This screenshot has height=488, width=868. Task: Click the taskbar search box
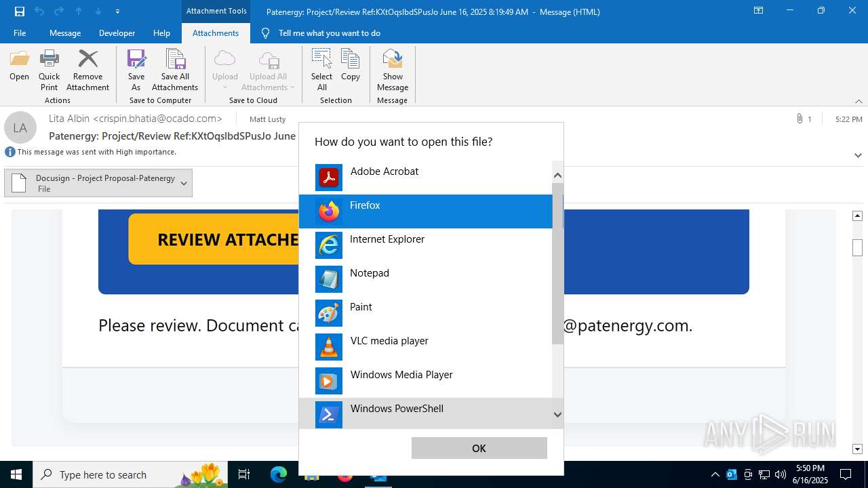[132, 474]
